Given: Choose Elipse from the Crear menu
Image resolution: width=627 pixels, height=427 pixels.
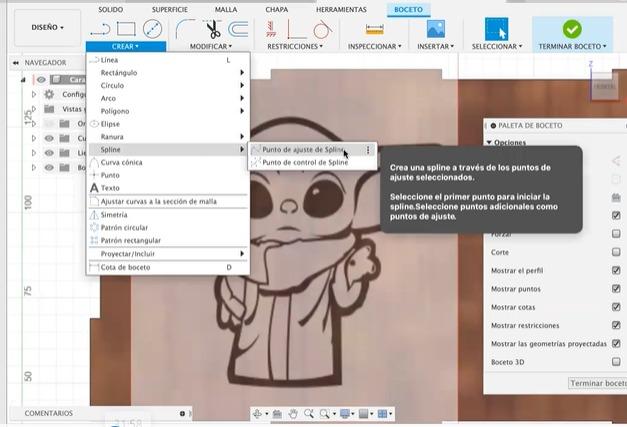Looking at the screenshot, I should pyautogui.click(x=168, y=124).
